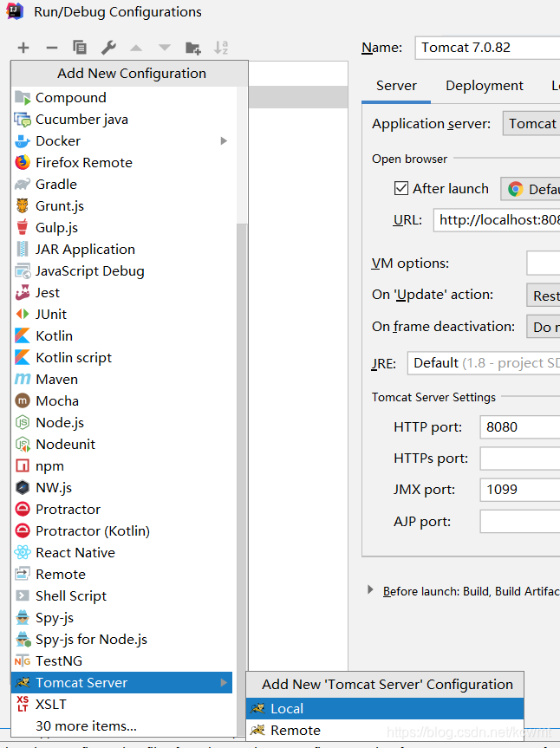The image size is (560, 748).
Task: Click the XSLT icon
Action: tap(23, 704)
